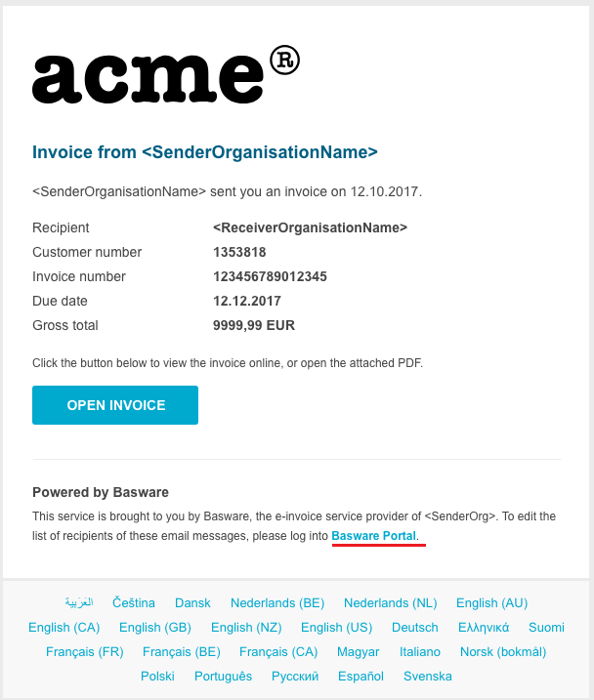The height and width of the screenshot is (700, 594).
Task: Select Español language link
Action: click(361, 676)
